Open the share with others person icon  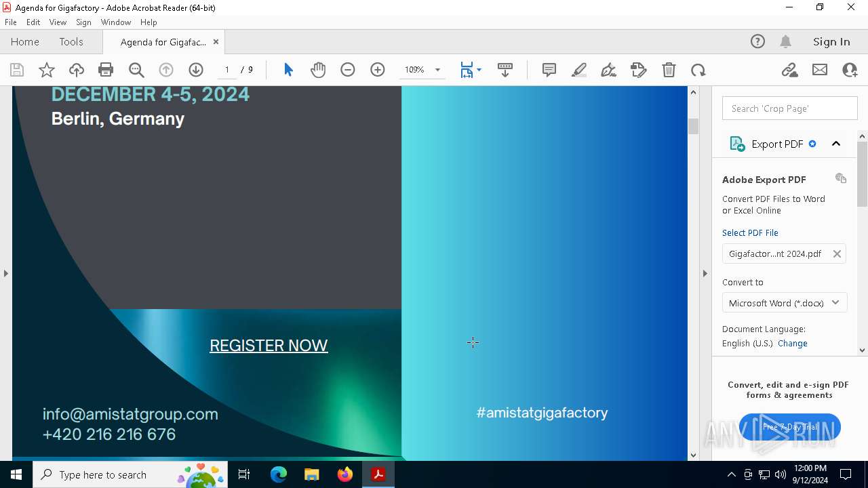(x=850, y=70)
